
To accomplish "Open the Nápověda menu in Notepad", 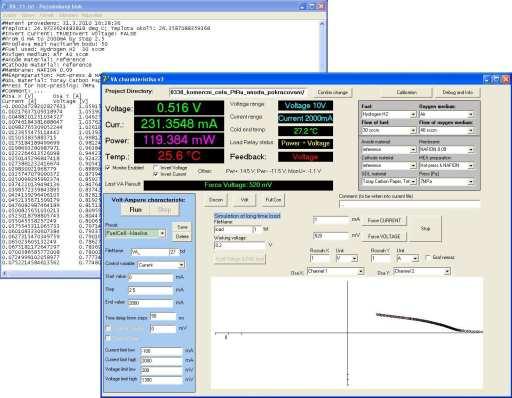I will point(92,15).
